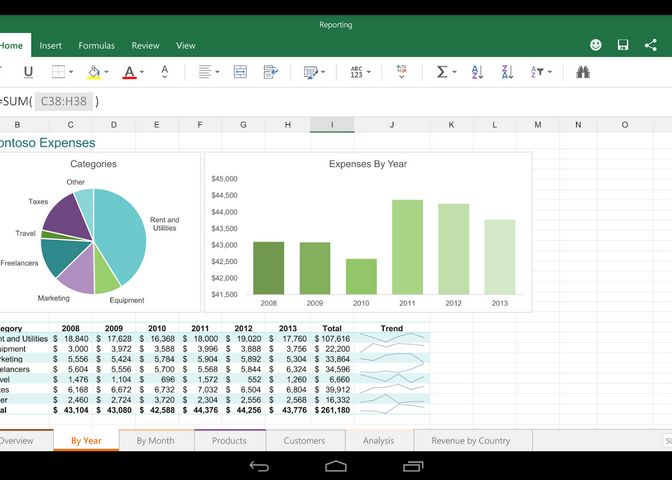Open the Formulas ribbon tab
672x480 pixels.
(x=97, y=45)
